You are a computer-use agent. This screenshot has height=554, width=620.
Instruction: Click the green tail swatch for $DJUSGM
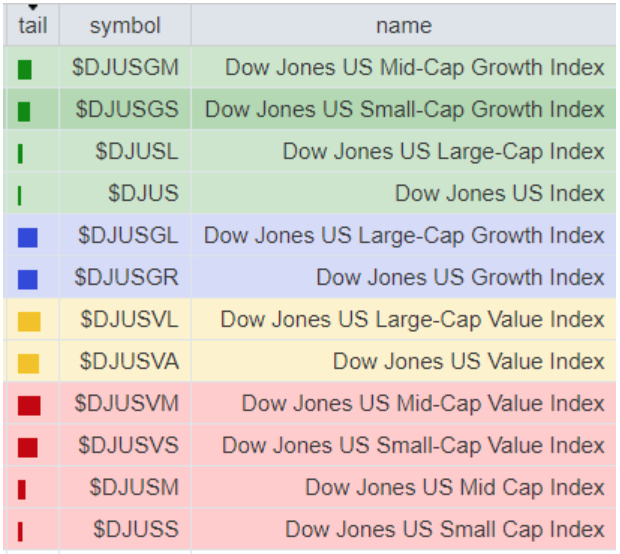[25, 69]
